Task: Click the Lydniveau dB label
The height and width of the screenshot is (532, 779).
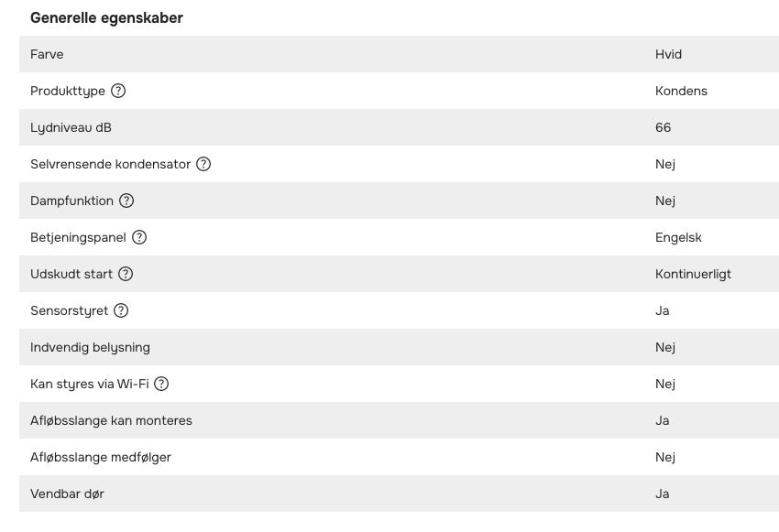Action: click(71, 127)
